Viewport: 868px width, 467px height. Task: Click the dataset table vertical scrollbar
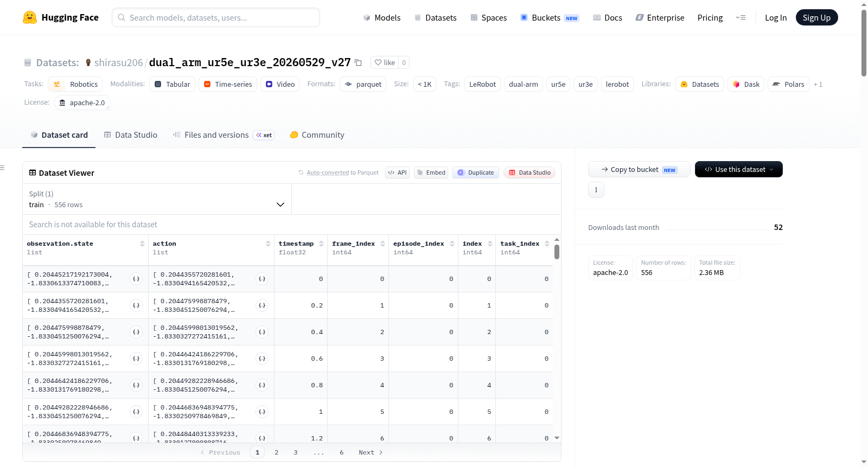pyautogui.click(x=557, y=252)
